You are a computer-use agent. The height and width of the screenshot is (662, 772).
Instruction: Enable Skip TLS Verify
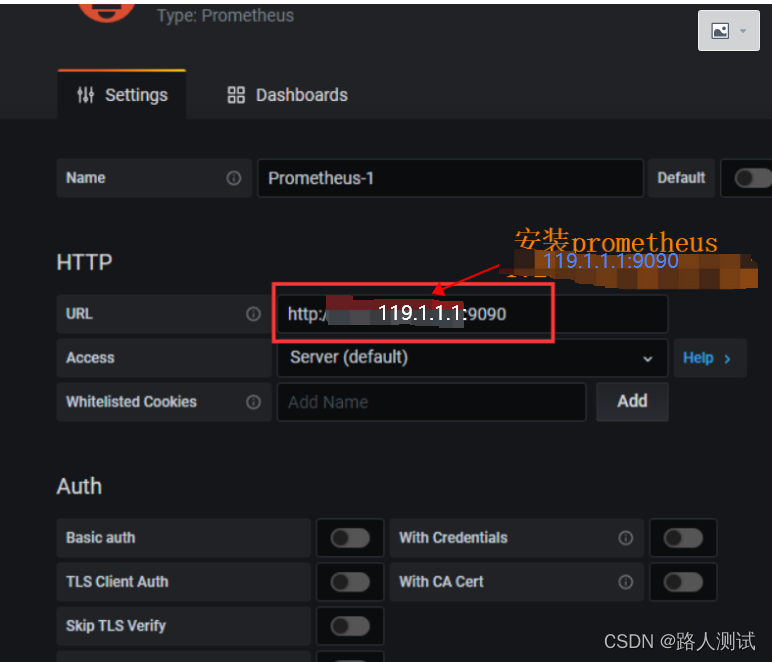click(x=350, y=626)
